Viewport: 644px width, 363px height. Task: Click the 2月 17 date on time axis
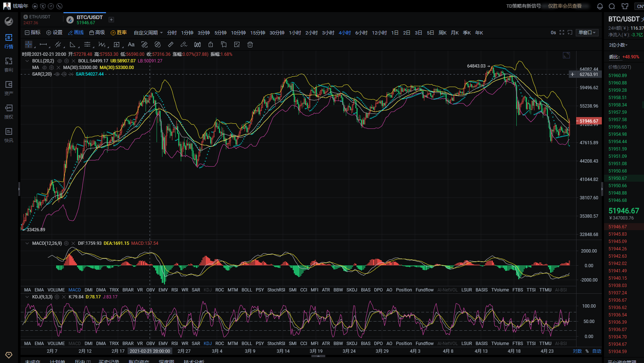tap(118, 351)
